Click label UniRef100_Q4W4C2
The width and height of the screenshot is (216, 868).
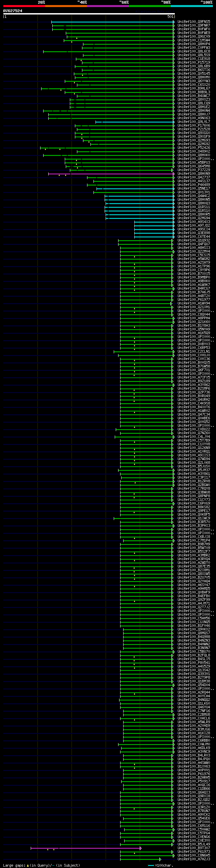194,196
